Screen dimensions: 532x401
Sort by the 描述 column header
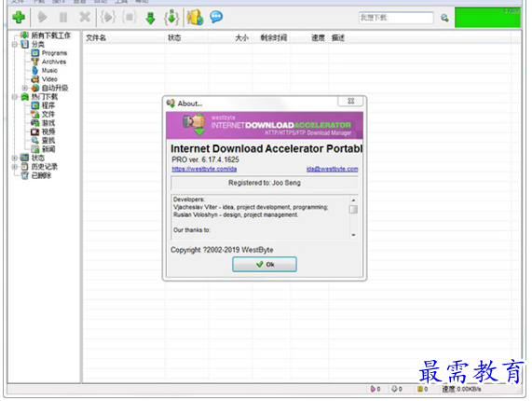pyautogui.click(x=338, y=37)
